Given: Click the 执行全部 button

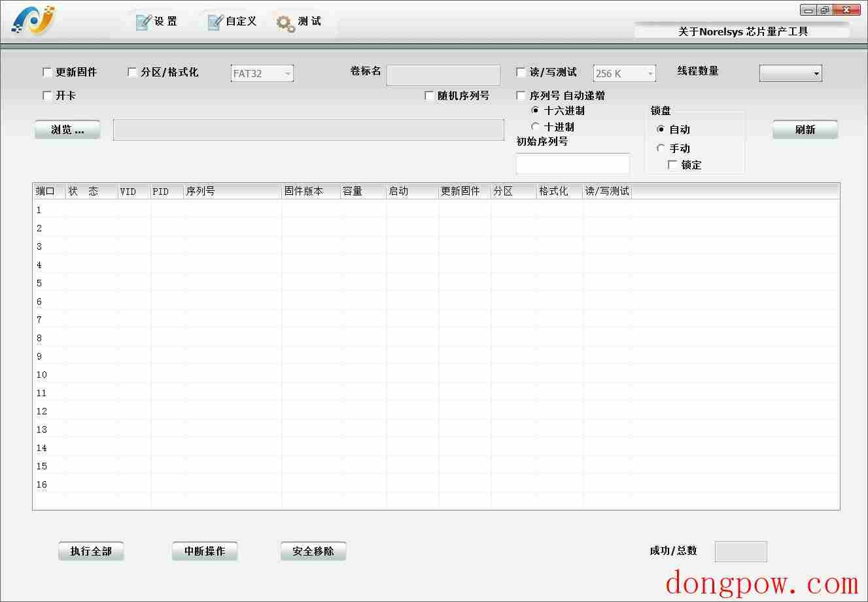Looking at the screenshot, I should tap(91, 551).
